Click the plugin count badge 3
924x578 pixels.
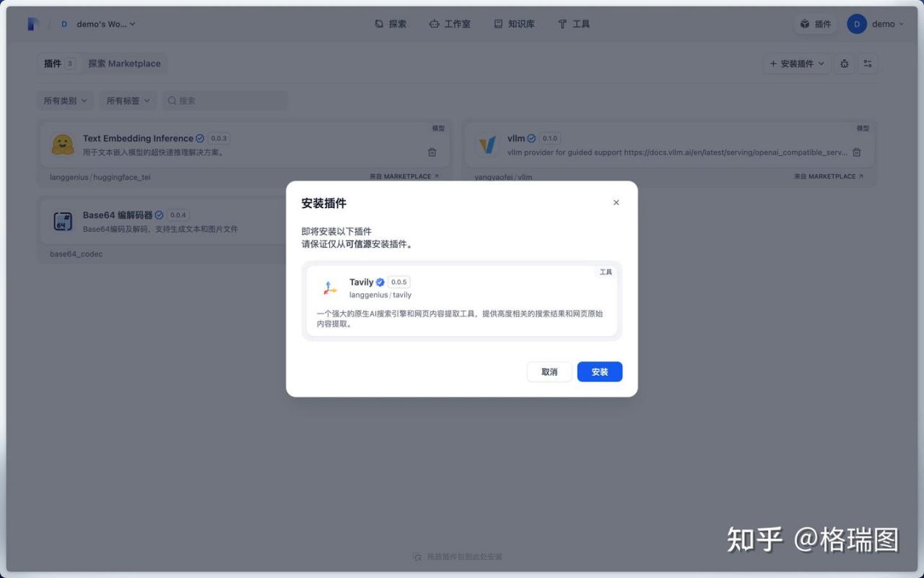pos(70,64)
